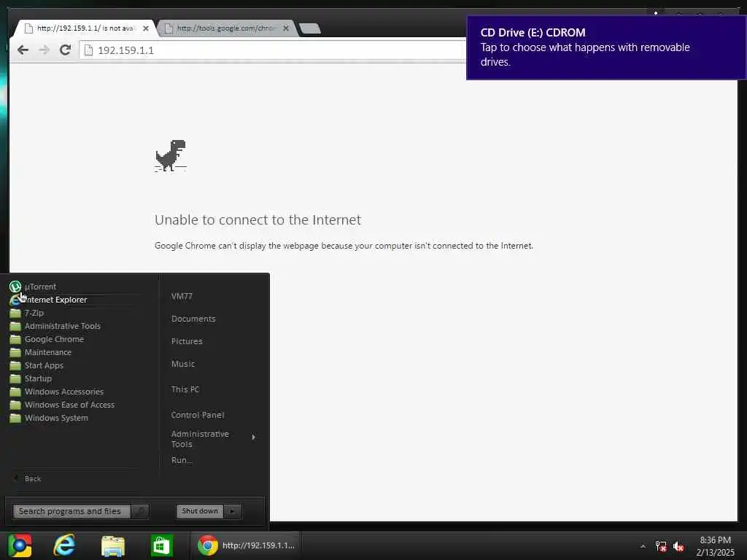Open the Shut down options arrow
Screen dimensions: 747x560
(x=233, y=511)
